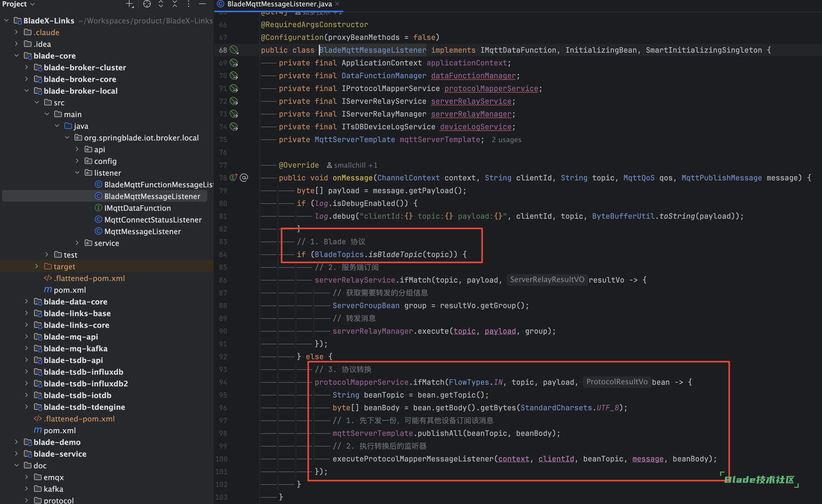Screen dimensions: 822x504
Task: Expand the .claude folder
Action: click(x=16, y=32)
